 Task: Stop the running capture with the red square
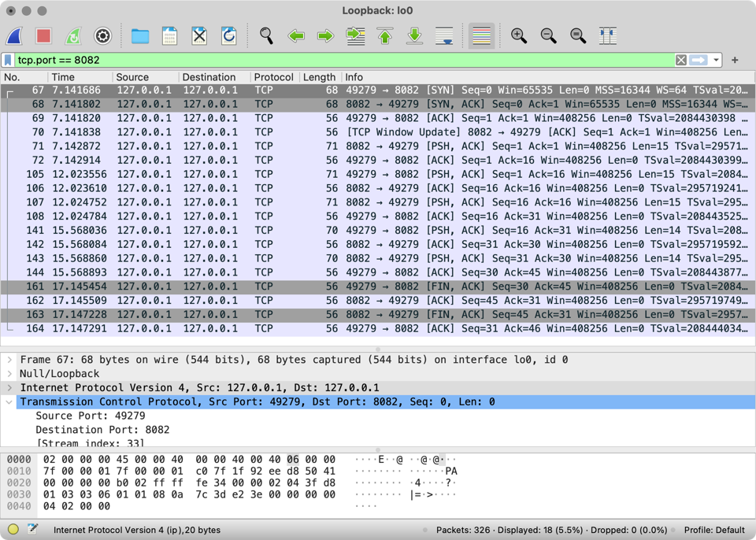43,35
